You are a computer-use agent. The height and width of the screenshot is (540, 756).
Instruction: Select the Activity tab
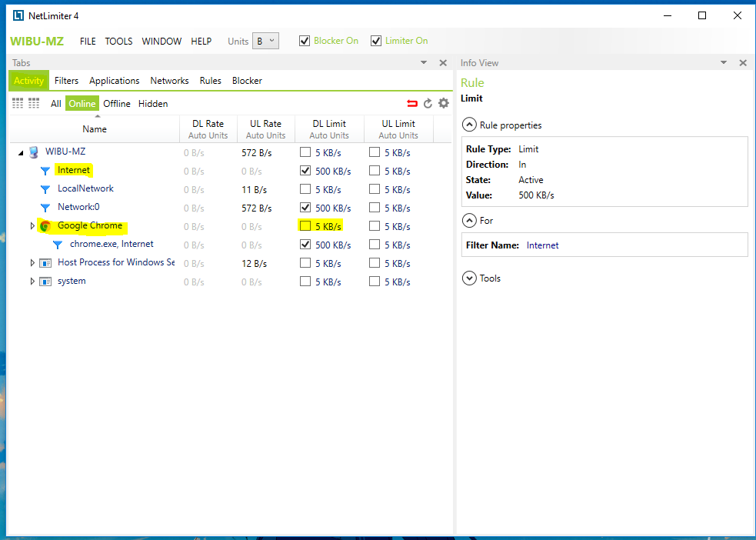29,81
